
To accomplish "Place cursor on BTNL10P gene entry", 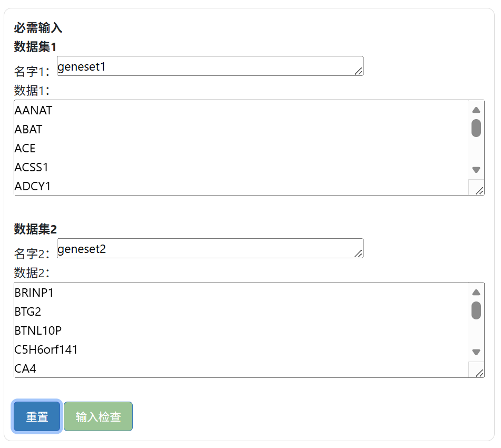I will coord(38,331).
